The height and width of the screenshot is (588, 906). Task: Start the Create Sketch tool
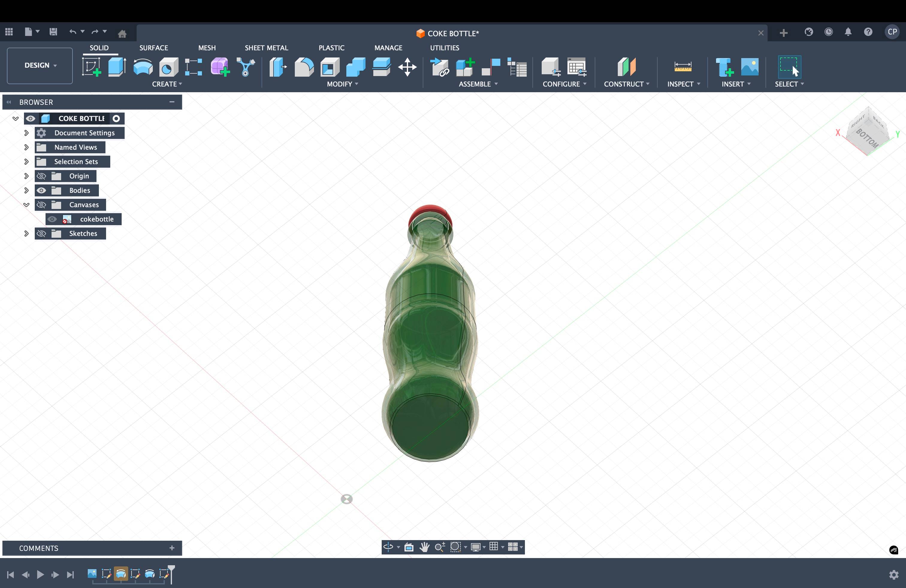91,67
